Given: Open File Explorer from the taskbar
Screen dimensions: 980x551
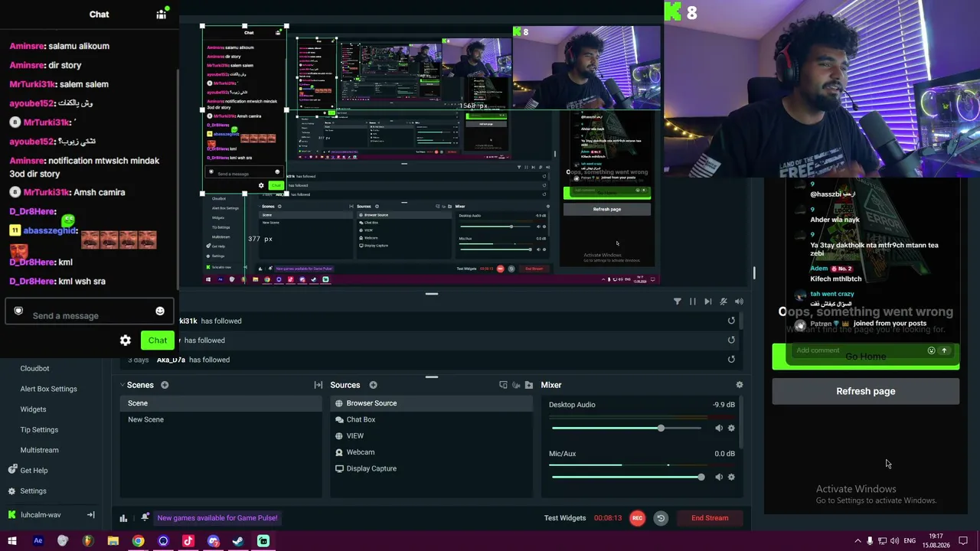Looking at the screenshot, I should [113, 541].
